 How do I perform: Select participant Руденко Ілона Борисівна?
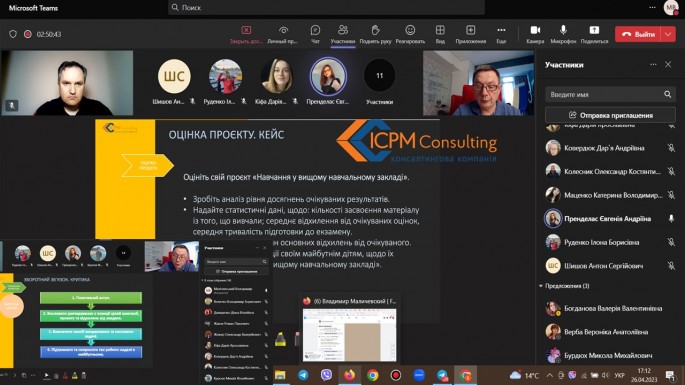coord(610,242)
